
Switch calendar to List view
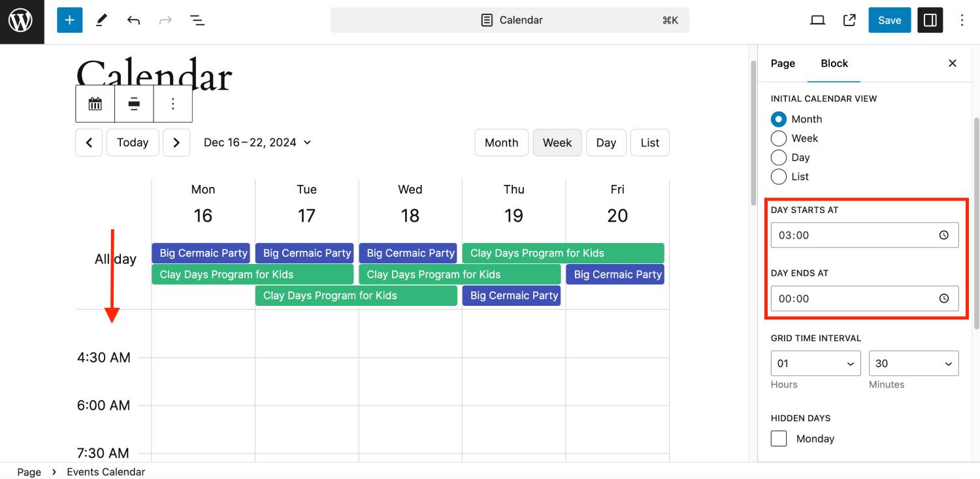point(650,142)
